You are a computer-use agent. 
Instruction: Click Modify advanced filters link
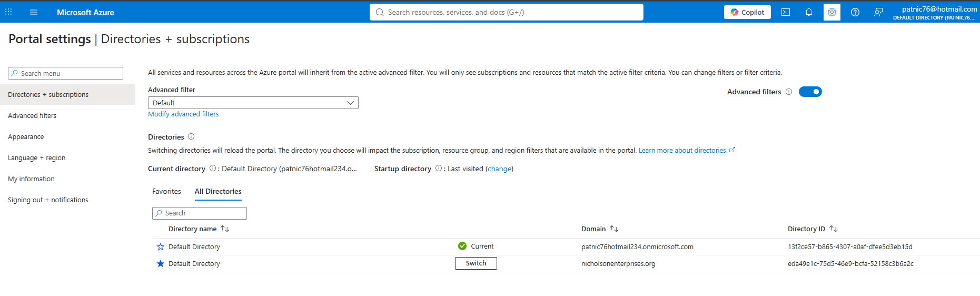click(183, 114)
